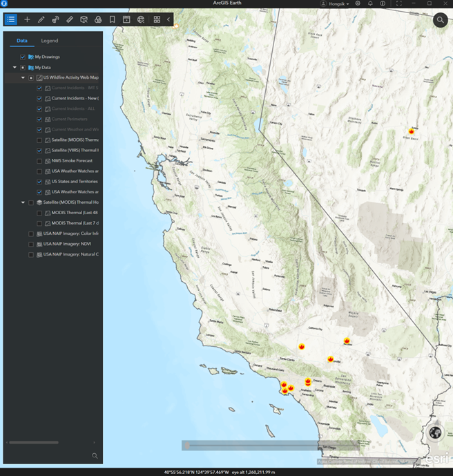Open the info about icon

coord(383,3)
